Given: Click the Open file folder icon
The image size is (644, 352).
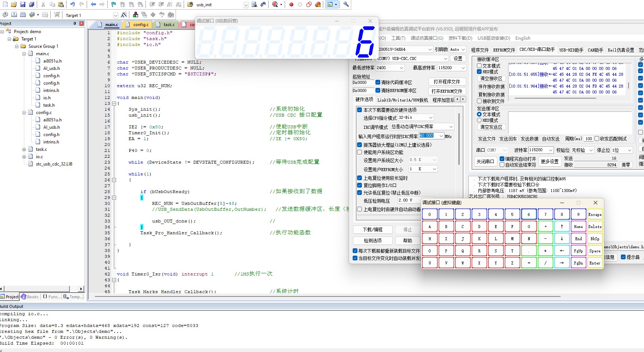Looking at the screenshot, I should click(14, 4).
